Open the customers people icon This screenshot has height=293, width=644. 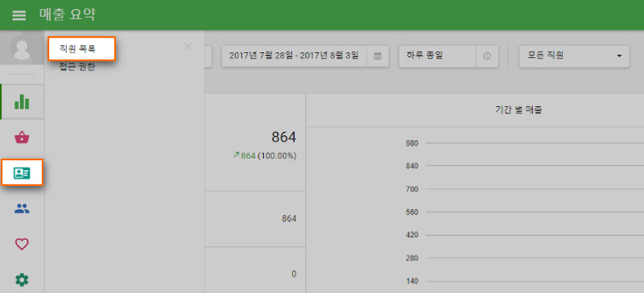22,208
